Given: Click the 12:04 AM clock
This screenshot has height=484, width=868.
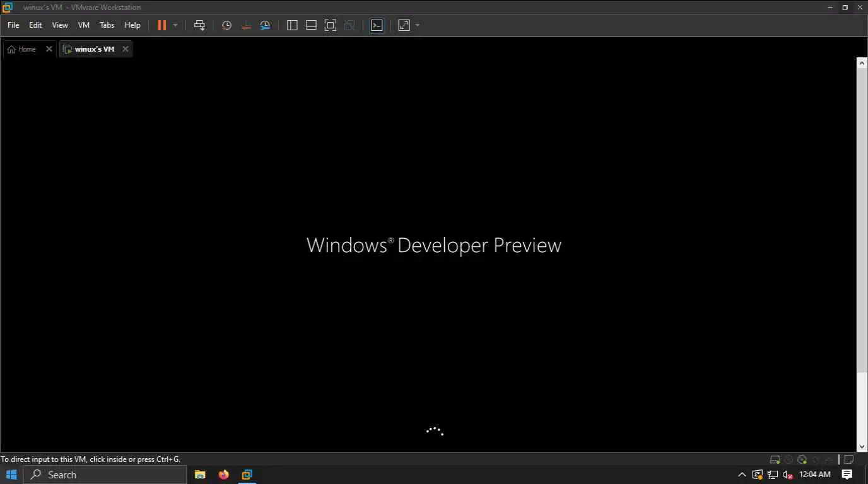Looking at the screenshot, I should (x=815, y=475).
